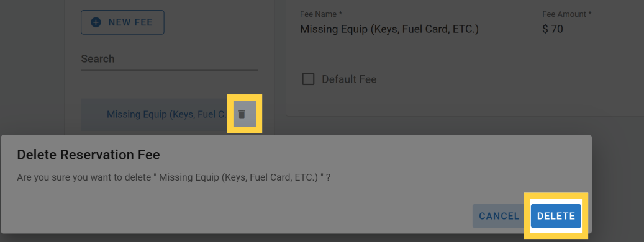Click the Default Fee checkbox label text

click(349, 79)
